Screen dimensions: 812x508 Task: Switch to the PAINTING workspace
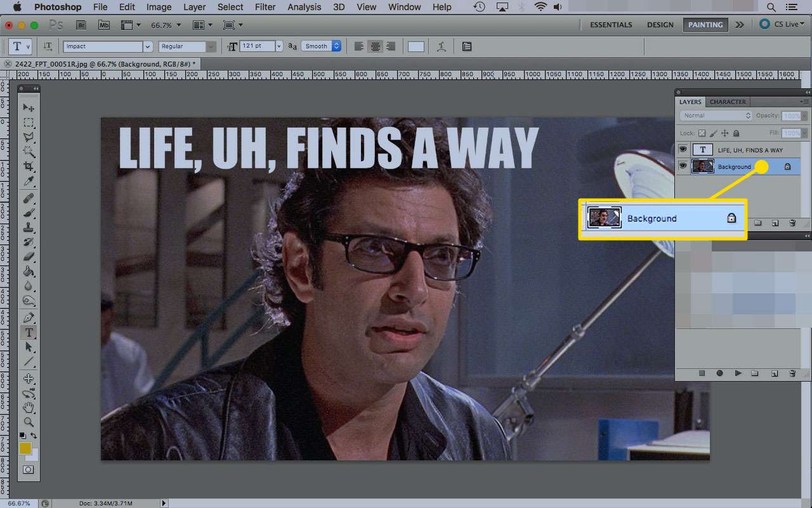(705, 25)
